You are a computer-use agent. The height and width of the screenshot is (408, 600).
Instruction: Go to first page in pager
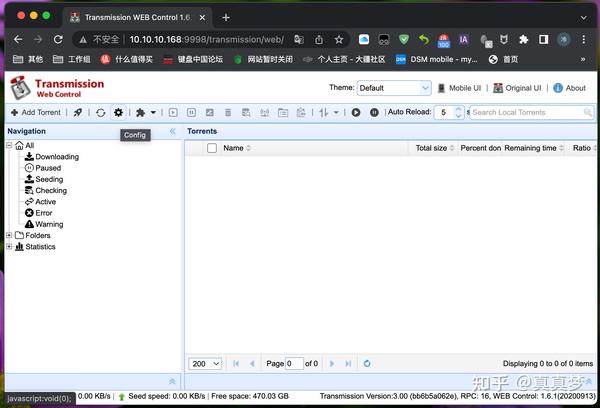point(236,364)
